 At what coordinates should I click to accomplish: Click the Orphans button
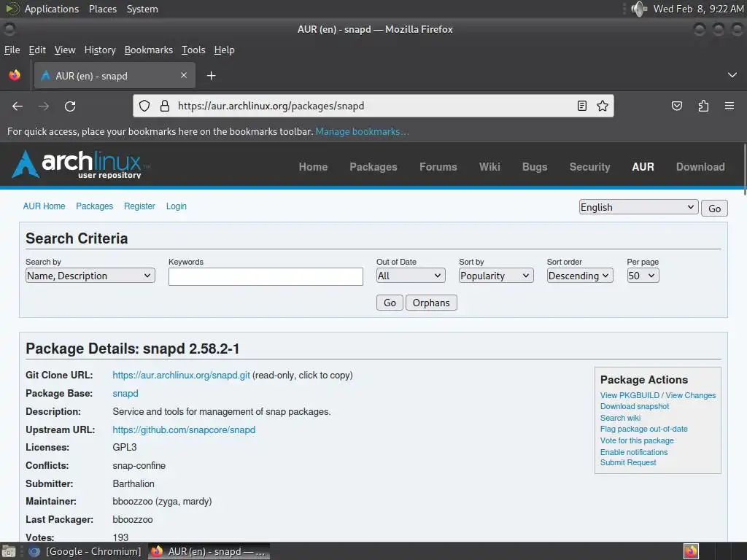[431, 303]
